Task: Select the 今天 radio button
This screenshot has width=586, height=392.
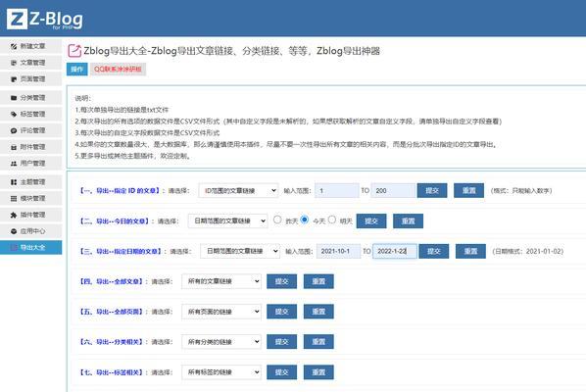Action: 305,220
